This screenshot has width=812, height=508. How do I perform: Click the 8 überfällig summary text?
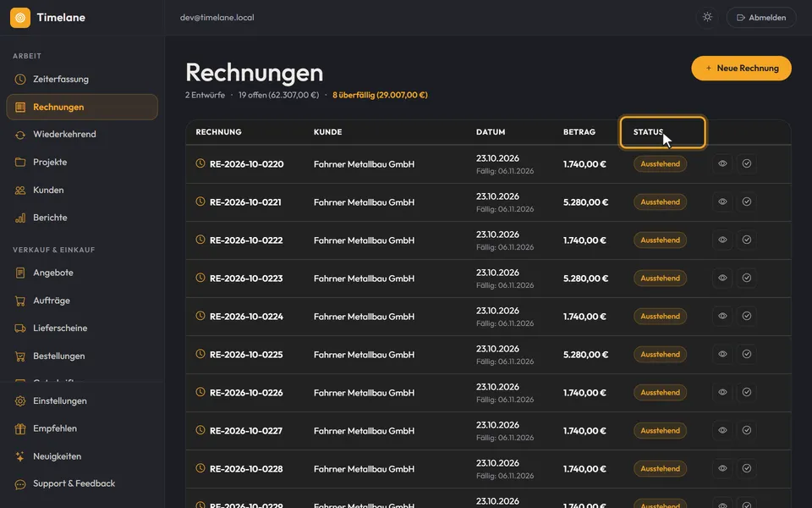click(380, 95)
